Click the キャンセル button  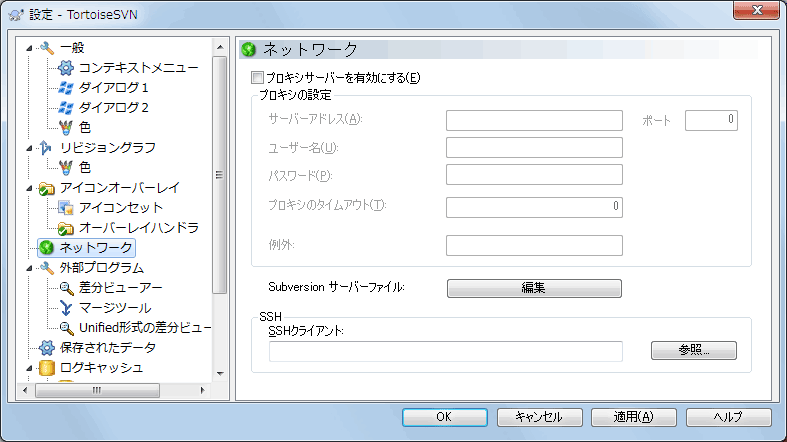pos(540,417)
